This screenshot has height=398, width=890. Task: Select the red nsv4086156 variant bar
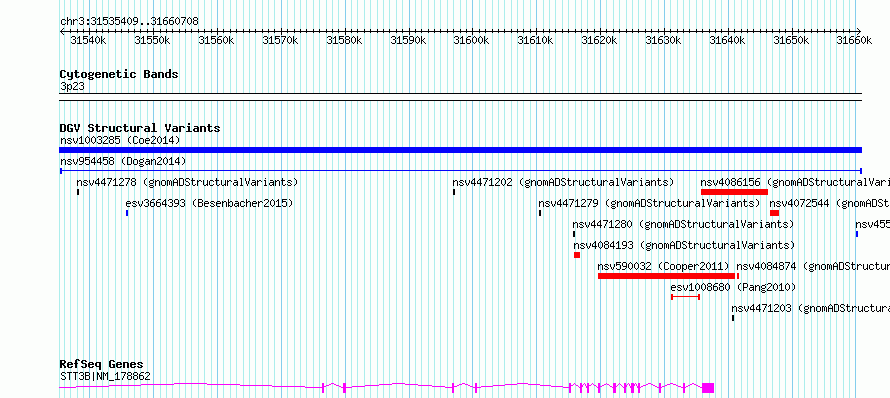pyautogui.click(x=734, y=192)
